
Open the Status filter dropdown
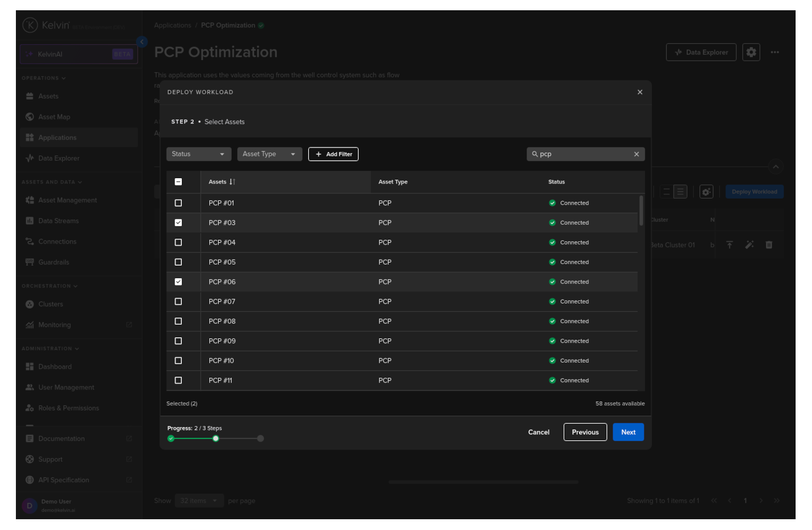coord(198,154)
